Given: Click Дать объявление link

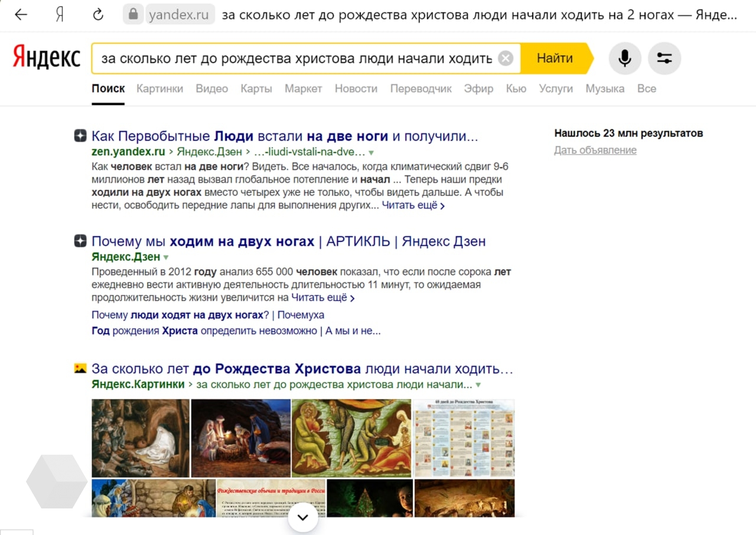Looking at the screenshot, I should 595,150.
